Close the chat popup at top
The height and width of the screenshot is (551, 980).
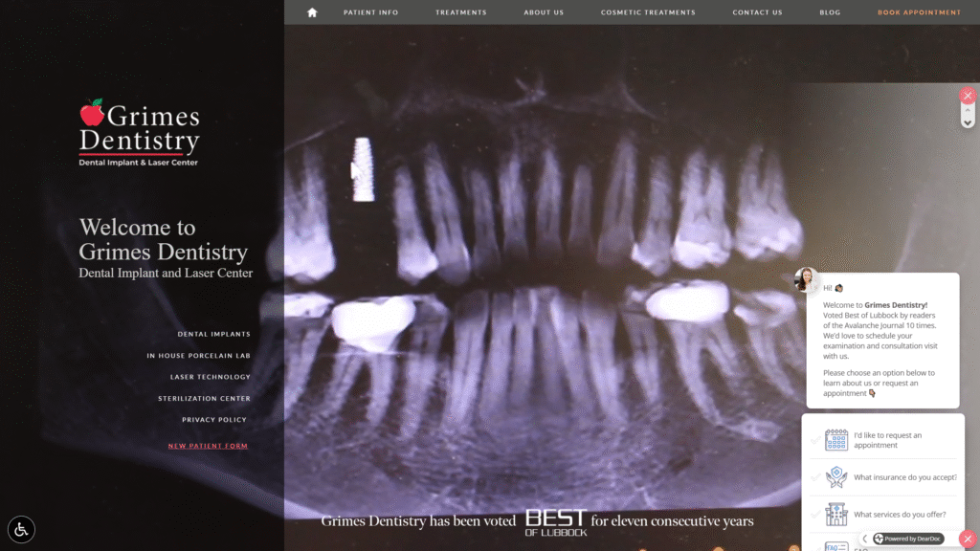pos(968,96)
